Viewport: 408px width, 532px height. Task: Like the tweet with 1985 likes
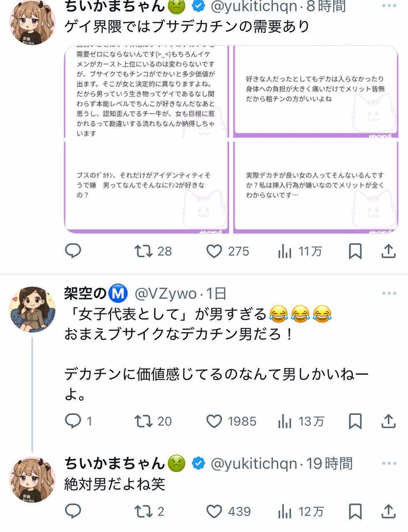click(231, 421)
